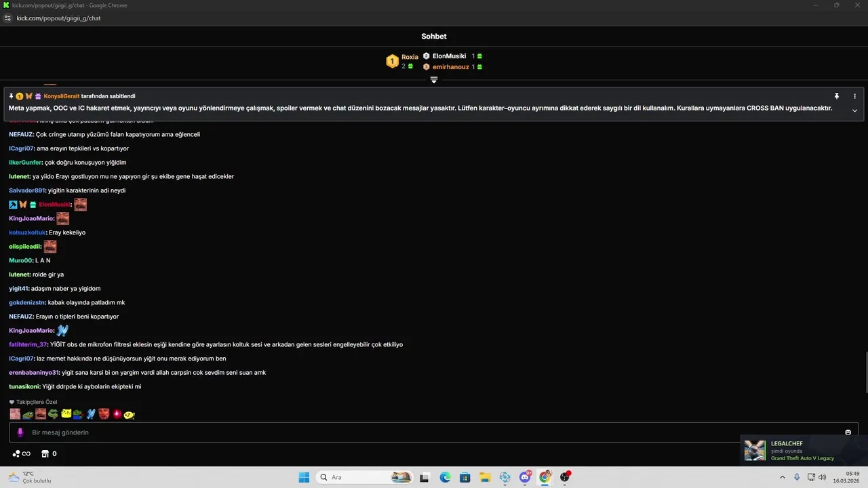This screenshot has height=488, width=868.
Task: Click the site info icon in address bar
Action: coord(7,18)
